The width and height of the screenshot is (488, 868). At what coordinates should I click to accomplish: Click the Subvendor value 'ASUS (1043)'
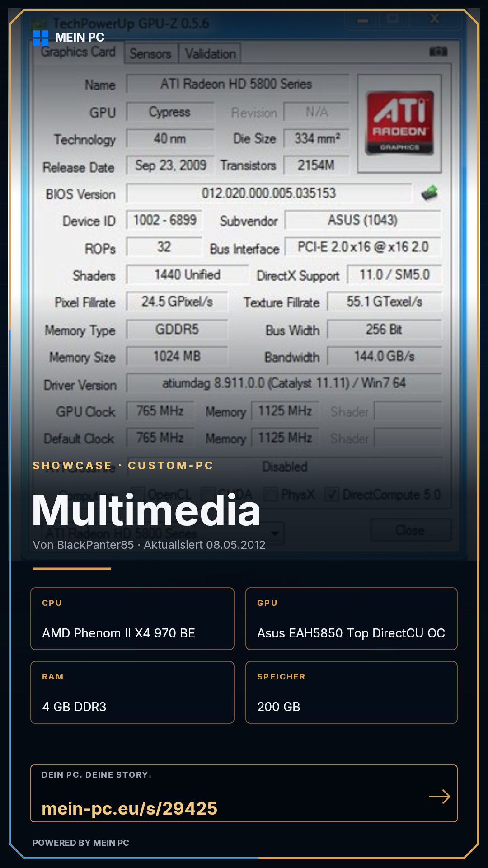363,221
